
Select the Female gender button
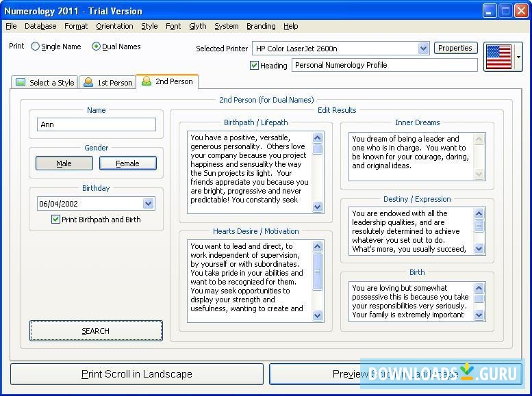[127, 163]
